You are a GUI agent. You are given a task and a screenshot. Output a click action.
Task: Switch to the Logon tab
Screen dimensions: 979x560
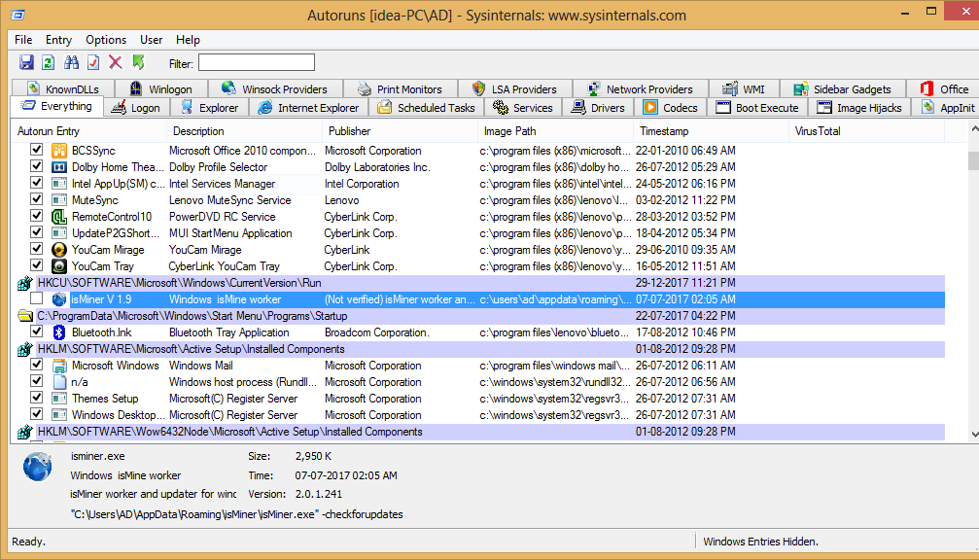pyautogui.click(x=135, y=107)
